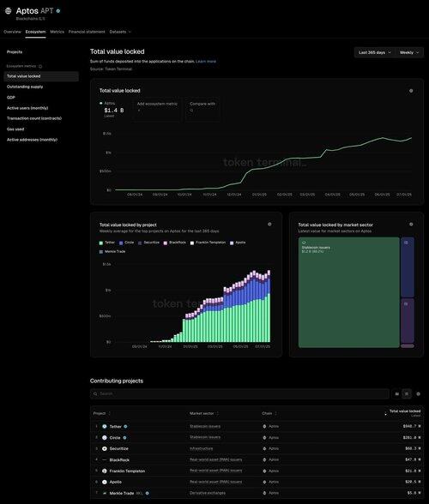
Task: Click the Learn more link
Action: tap(206, 62)
